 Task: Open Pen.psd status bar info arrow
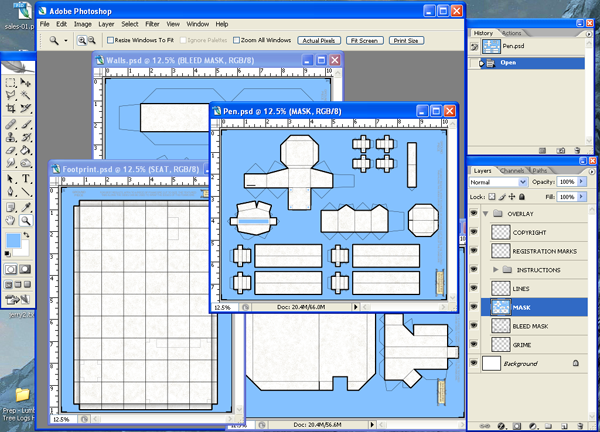pos(355,307)
